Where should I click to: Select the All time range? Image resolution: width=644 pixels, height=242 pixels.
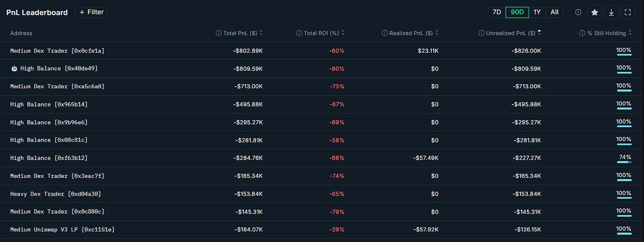click(x=554, y=12)
